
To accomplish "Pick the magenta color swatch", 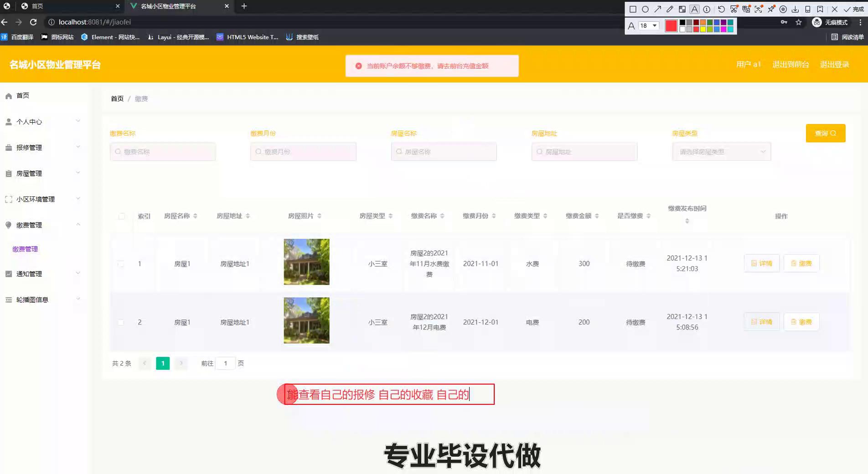I will pos(723,29).
